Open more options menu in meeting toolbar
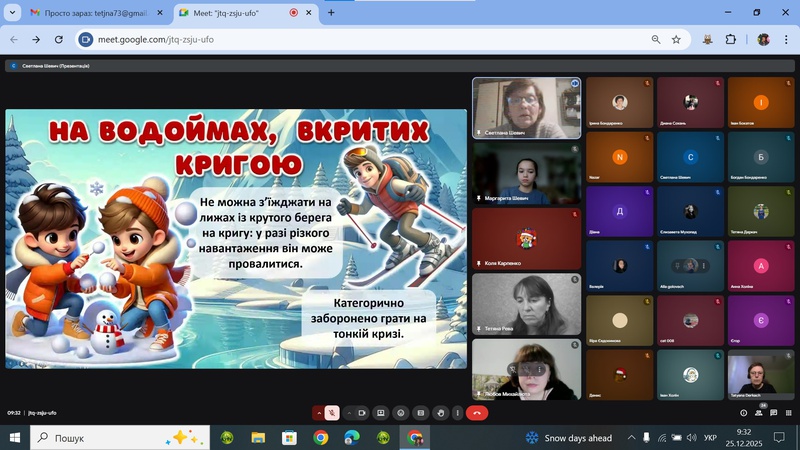 pyautogui.click(x=458, y=412)
